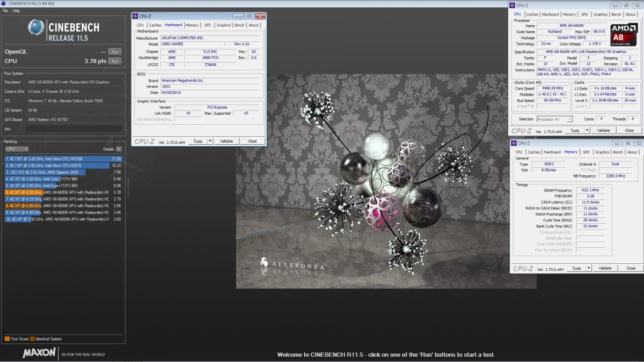Open the Graphics tab in the Mainboard window
The image size is (644, 362).
tap(224, 25)
